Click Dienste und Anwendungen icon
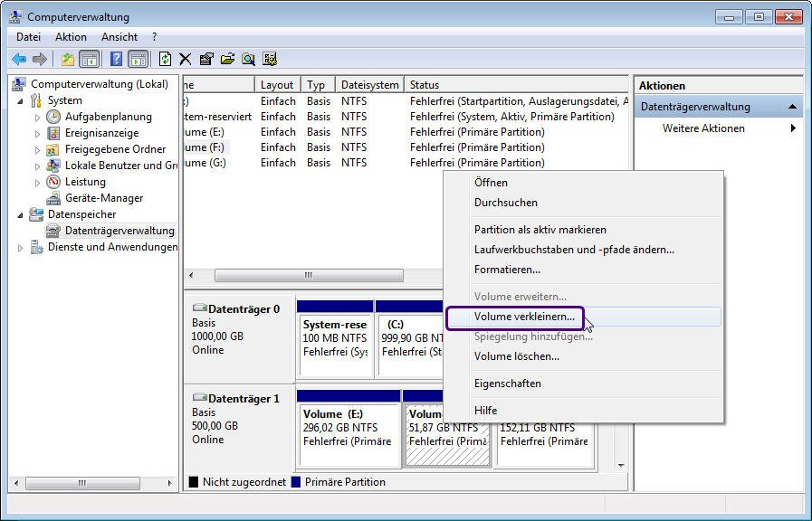The height and width of the screenshot is (521, 812). coord(36,247)
